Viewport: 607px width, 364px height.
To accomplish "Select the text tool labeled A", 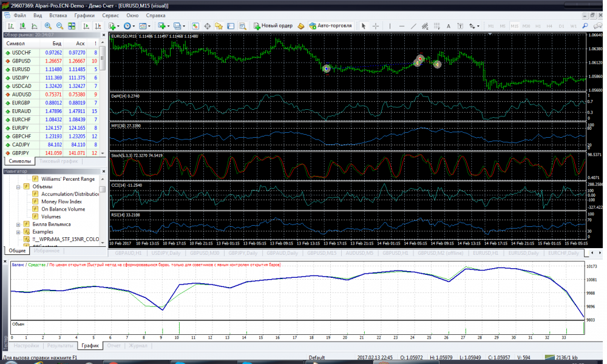I will 449,26.
